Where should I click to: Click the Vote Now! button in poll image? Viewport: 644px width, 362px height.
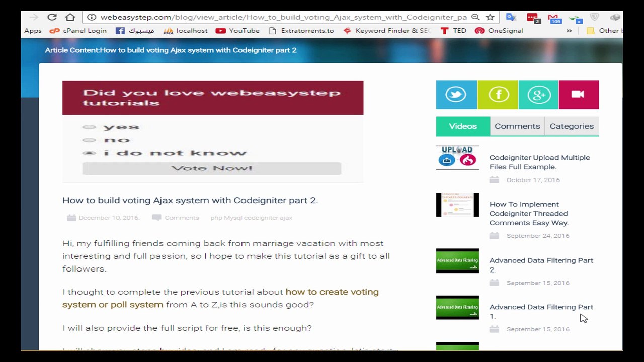point(211,168)
